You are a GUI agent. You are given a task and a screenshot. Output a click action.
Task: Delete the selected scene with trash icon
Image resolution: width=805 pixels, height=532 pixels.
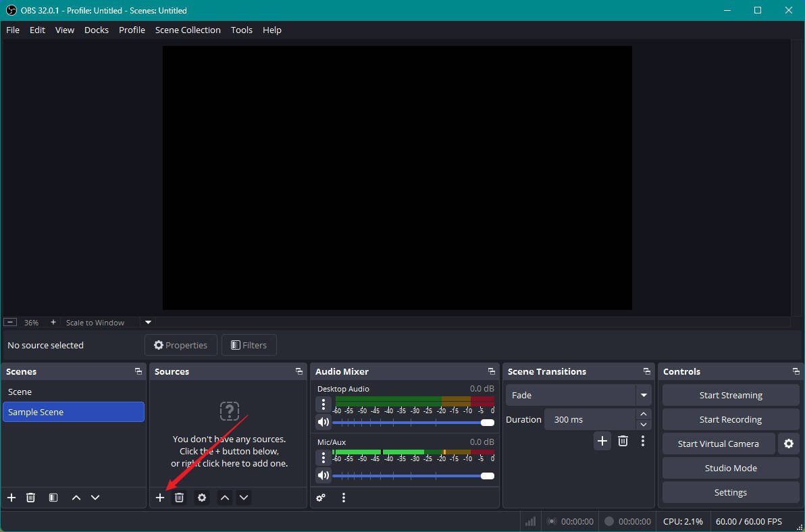[31, 498]
